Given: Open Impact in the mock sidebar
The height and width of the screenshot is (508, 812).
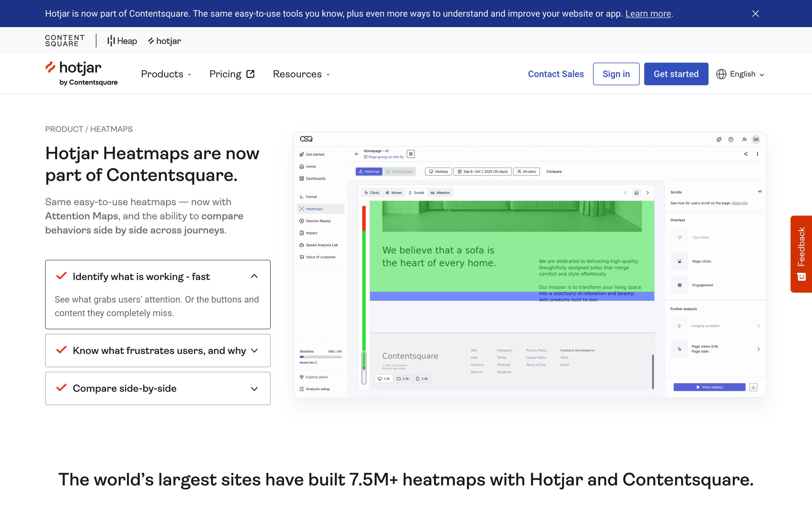Looking at the screenshot, I should tap(308, 233).
